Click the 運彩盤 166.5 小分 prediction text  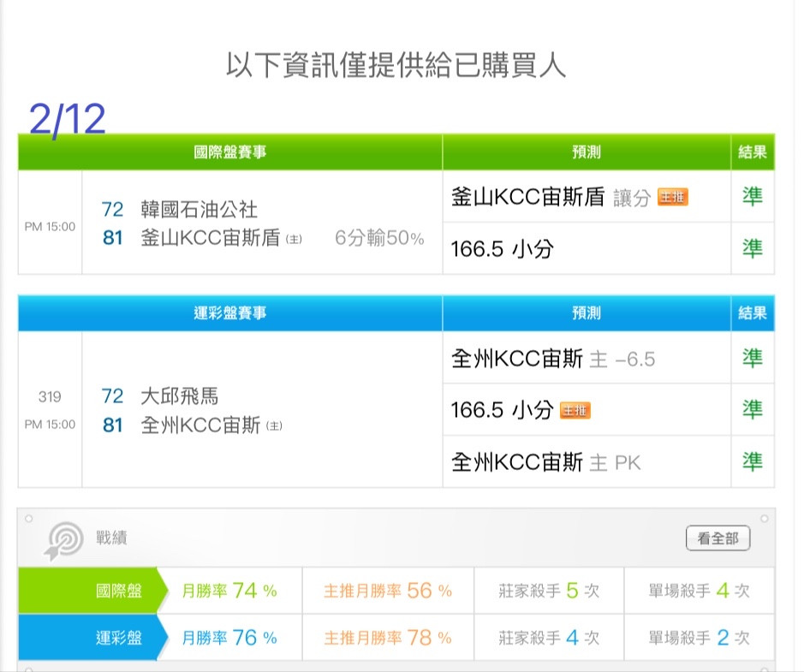[503, 410]
